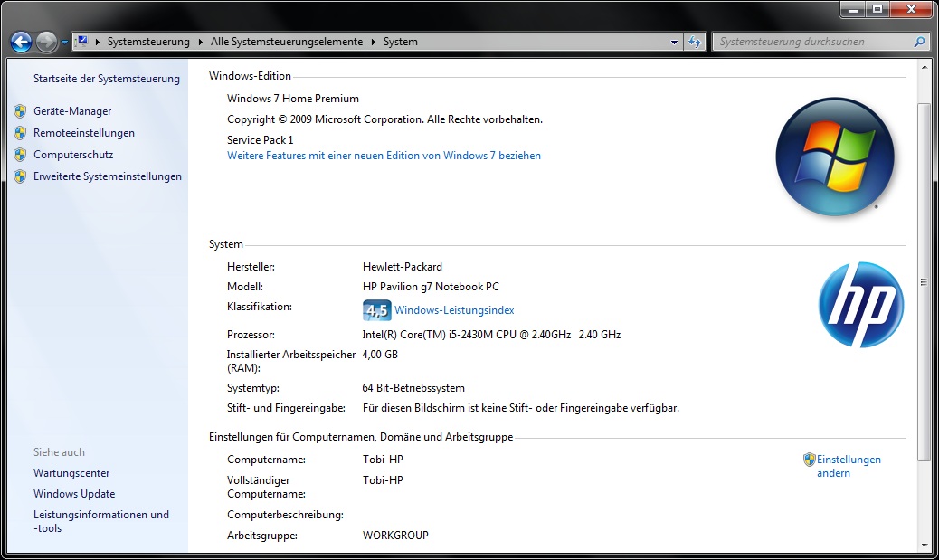The image size is (939, 560).
Task: Click the refresh button beside the address bar
Action: [695, 42]
